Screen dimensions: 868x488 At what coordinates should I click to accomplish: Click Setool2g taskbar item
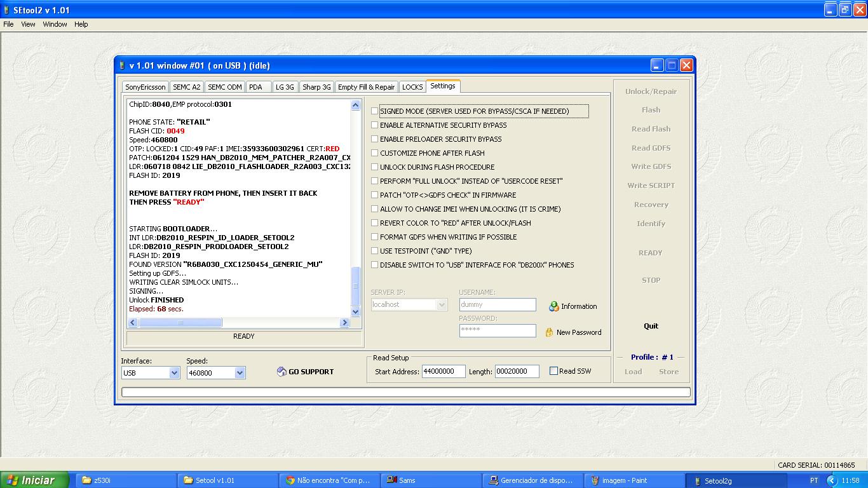click(736, 480)
